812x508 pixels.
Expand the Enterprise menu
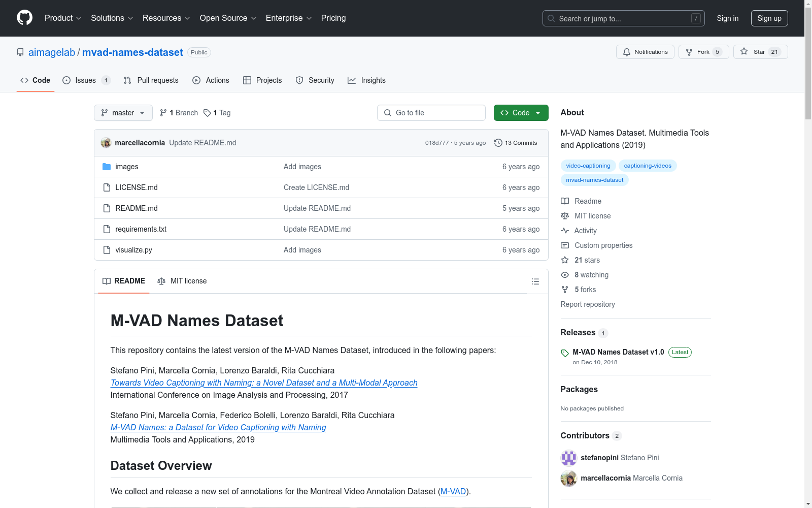[289, 18]
